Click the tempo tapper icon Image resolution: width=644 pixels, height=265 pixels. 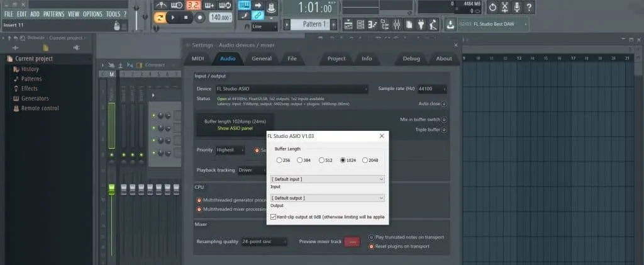click(x=433, y=25)
